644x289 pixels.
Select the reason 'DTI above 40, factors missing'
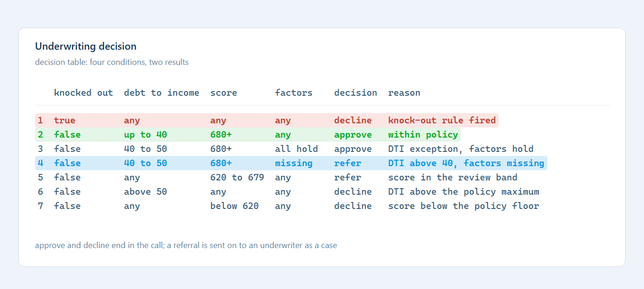(x=466, y=163)
